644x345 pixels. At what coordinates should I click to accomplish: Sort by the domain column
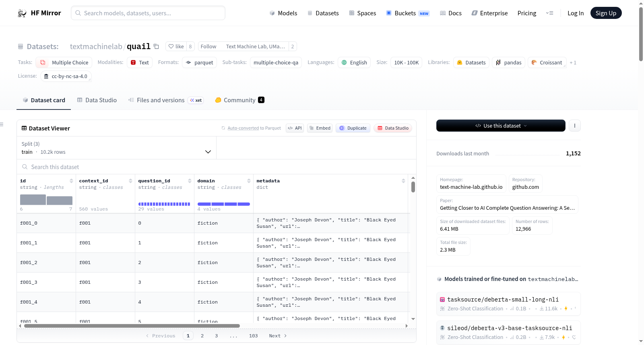249,181
